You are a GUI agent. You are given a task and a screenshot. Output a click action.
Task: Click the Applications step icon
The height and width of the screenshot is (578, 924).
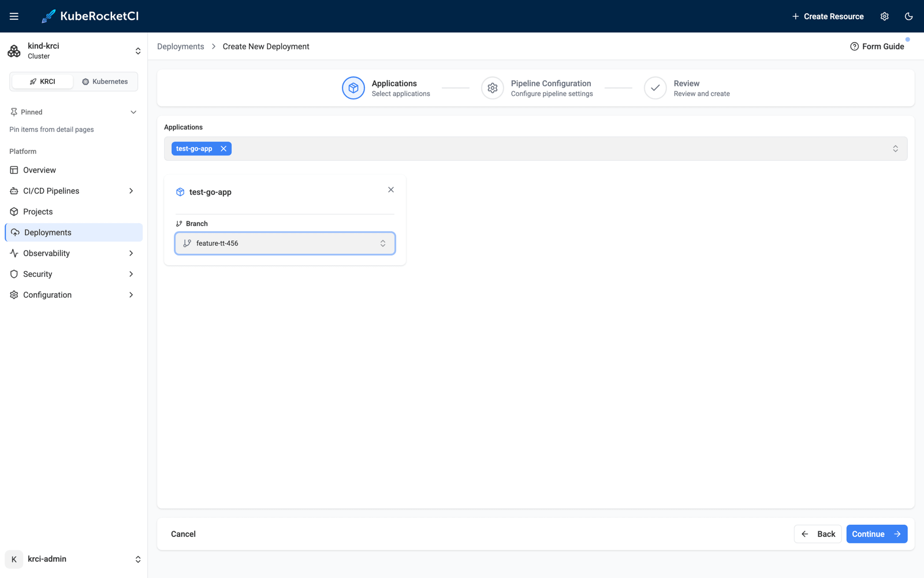pyautogui.click(x=353, y=88)
